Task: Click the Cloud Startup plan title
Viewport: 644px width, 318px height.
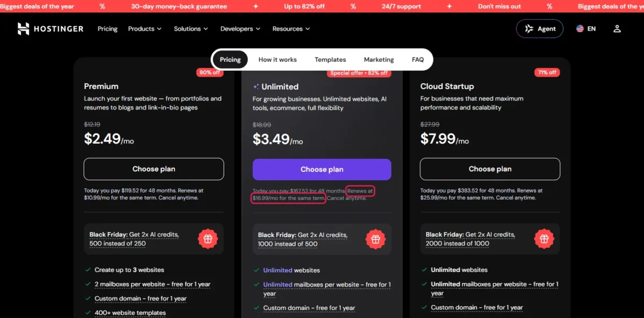Action: (x=447, y=86)
